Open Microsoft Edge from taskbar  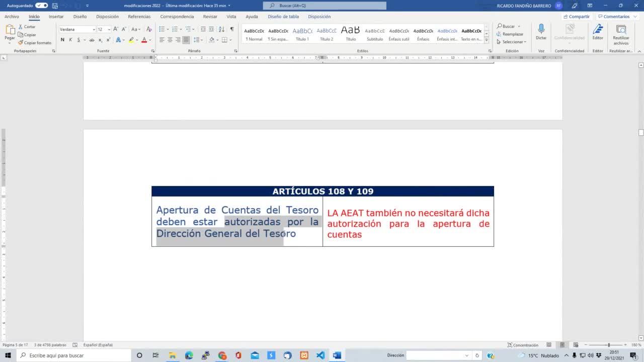pyautogui.click(x=189, y=355)
